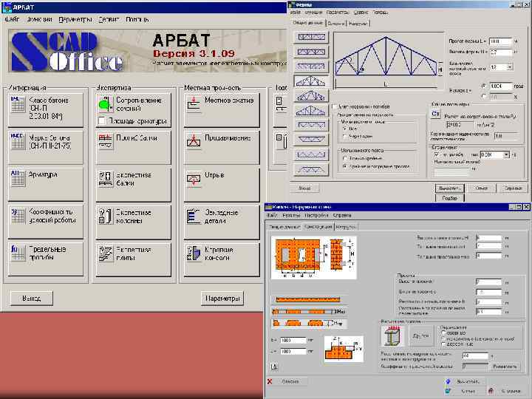Open Коэффициенты условий работы in АРБАТ
The width and height of the screenshot is (532, 399).
click(x=46, y=221)
